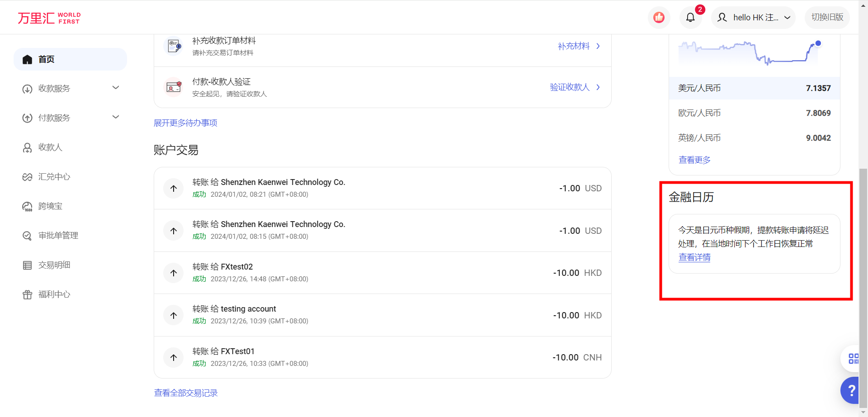Select 福利中心 in the sidebar
This screenshot has height=417, width=868.
(x=54, y=294)
